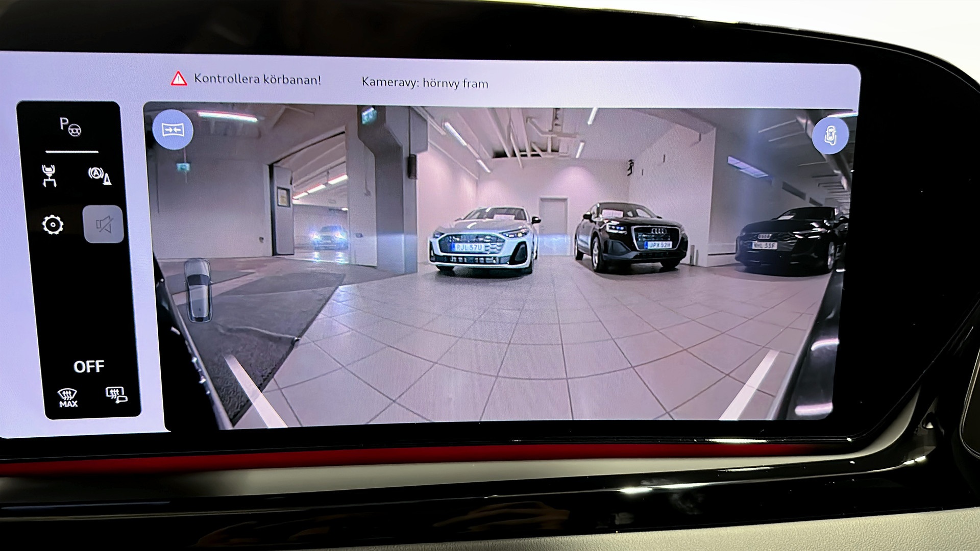Open the 3D surround vehicle view button
Screen dimensions: 980x551
click(x=830, y=136)
